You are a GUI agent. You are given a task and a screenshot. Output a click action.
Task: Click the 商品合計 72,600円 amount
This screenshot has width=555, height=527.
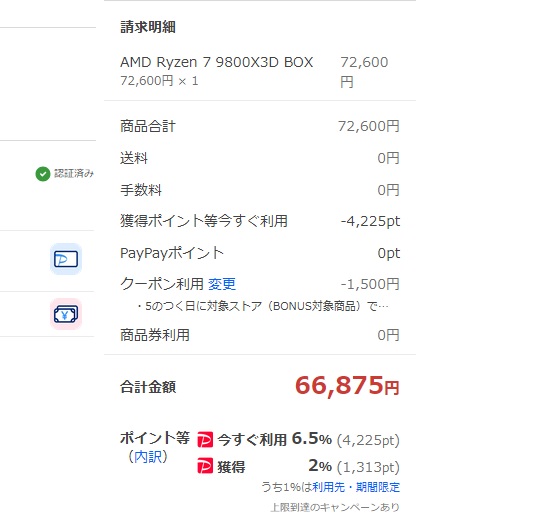369,126
